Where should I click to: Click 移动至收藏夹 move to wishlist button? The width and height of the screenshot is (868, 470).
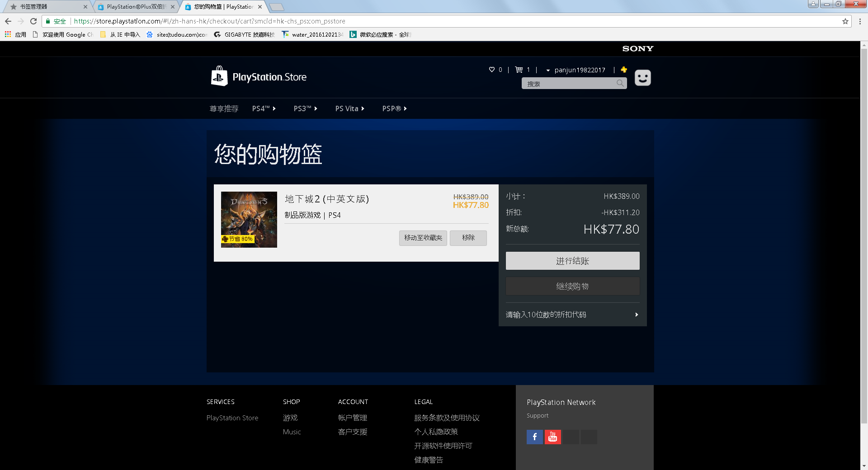click(423, 238)
